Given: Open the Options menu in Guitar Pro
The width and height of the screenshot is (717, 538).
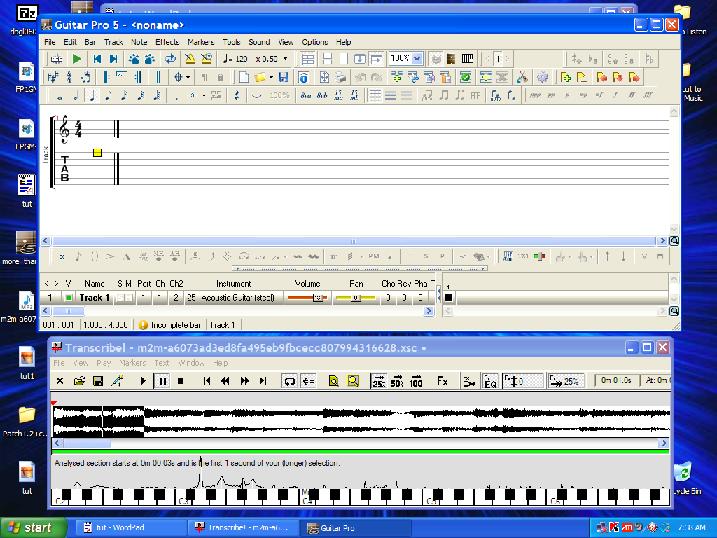Looking at the screenshot, I should [315, 42].
